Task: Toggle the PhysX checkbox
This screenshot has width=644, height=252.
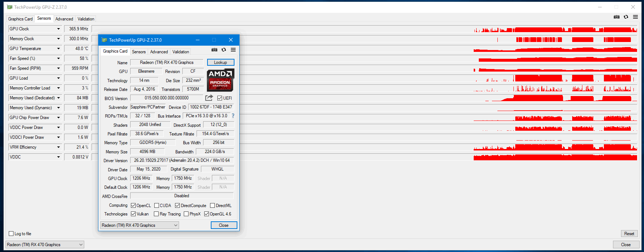Action: coord(186,214)
